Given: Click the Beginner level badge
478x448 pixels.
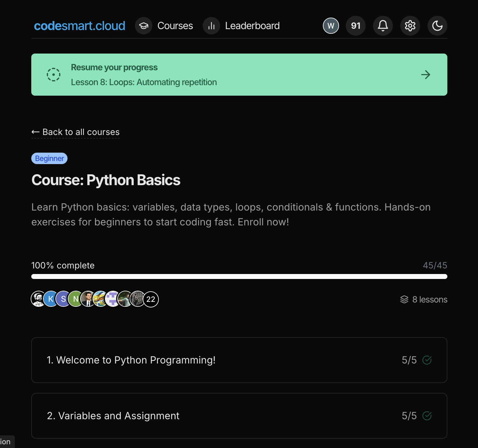Looking at the screenshot, I should [49, 158].
